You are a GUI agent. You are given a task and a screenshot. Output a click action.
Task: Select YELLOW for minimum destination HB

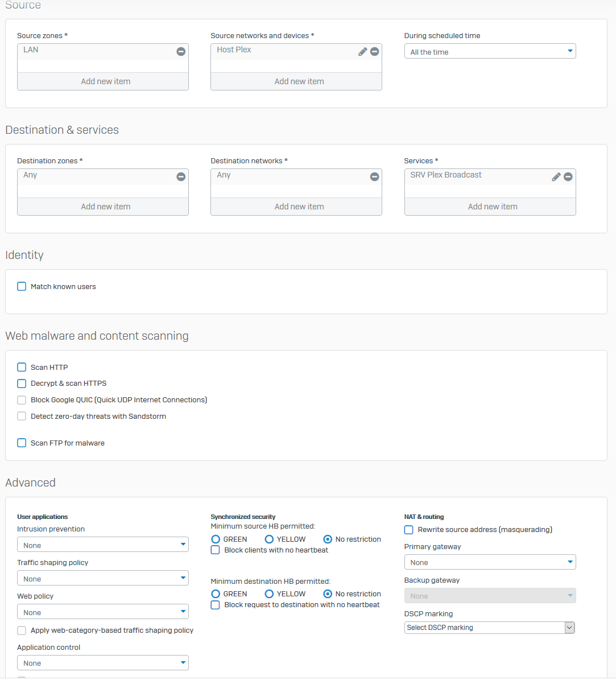pos(269,594)
